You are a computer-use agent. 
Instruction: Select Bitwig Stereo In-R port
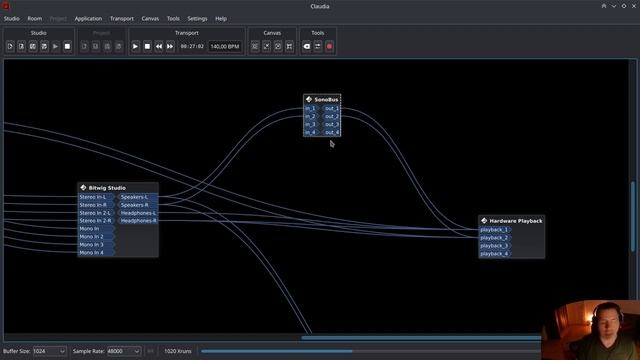click(96, 205)
